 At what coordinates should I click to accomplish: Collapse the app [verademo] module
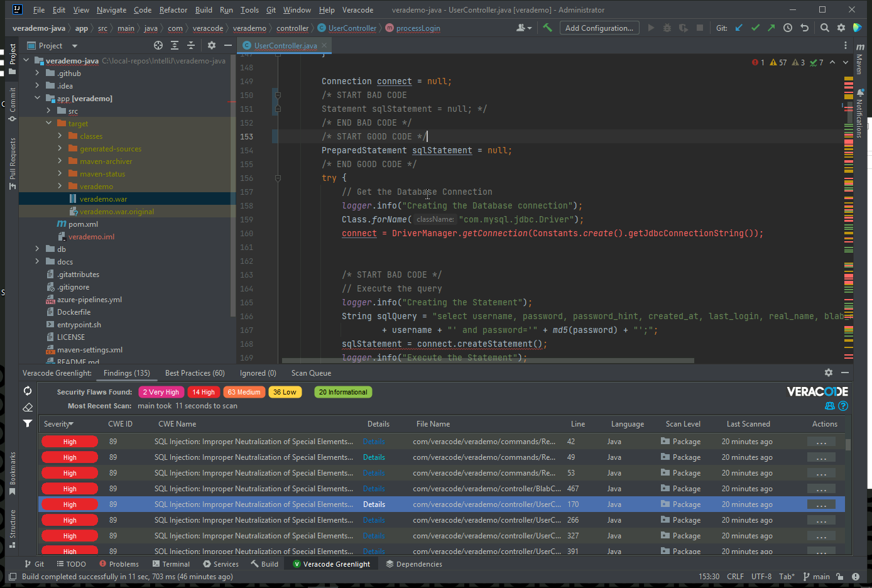[x=37, y=98]
